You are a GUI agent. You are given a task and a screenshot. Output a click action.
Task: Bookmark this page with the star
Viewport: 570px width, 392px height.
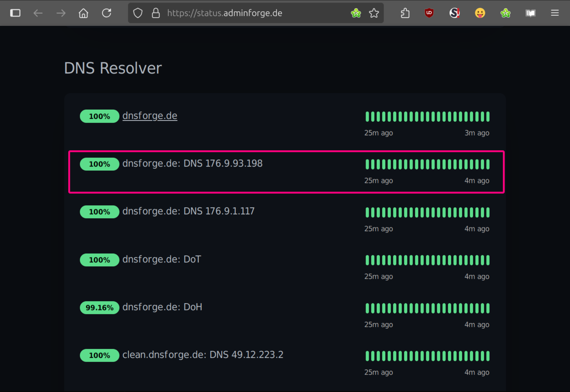pyautogui.click(x=374, y=13)
